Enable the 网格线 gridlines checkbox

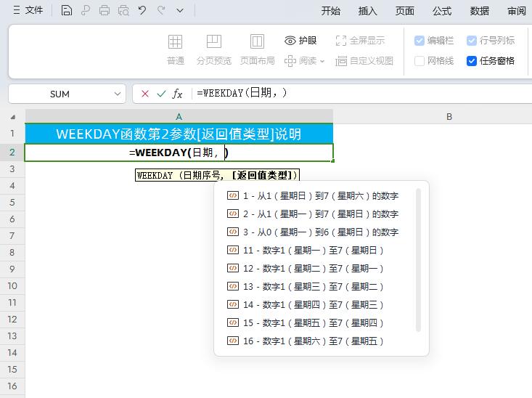pos(420,61)
